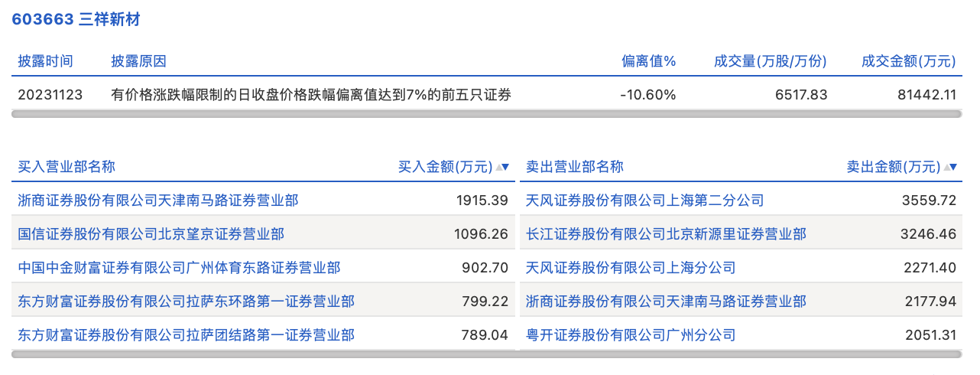Open 天风证券股份有限公司上海分公司 link
Viewport: 980px width, 375px height.
point(631,268)
